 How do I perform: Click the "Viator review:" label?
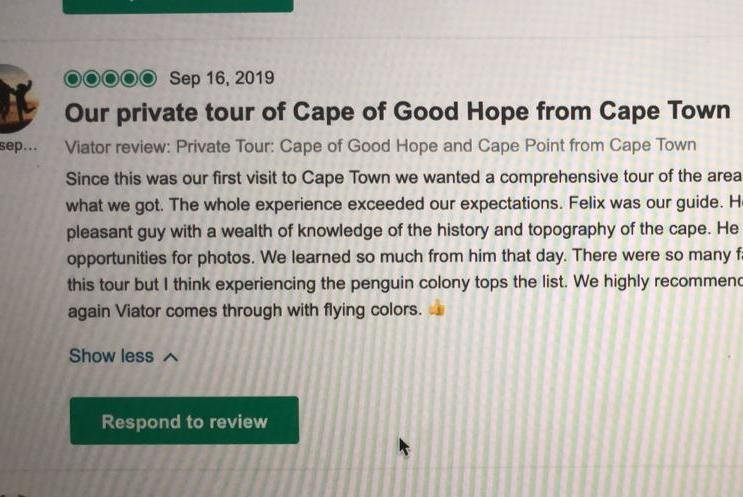tap(118, 146)
